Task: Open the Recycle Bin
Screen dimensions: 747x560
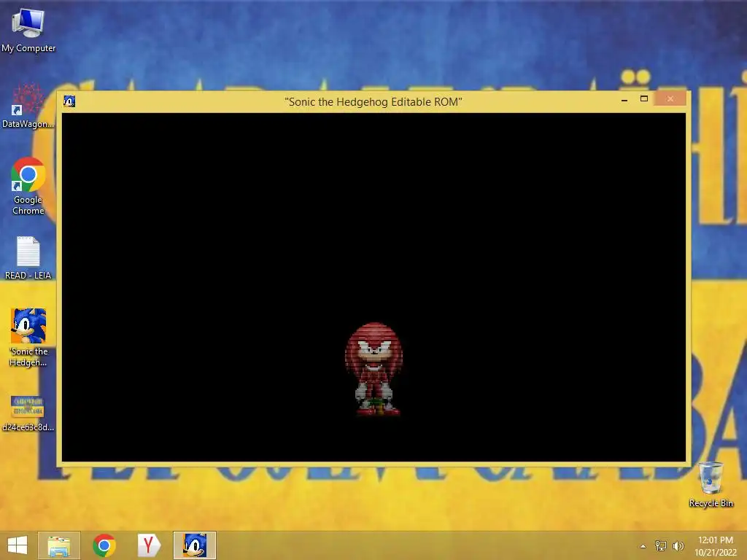Action: pyautogui.click(x=711, y=484)
